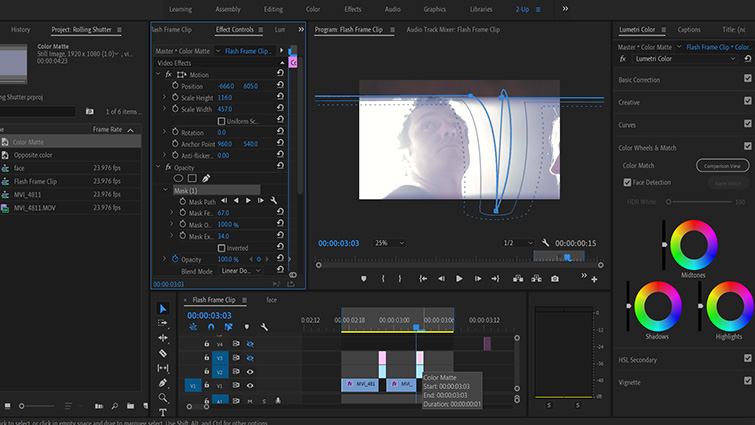Select the Razor tool in the tools panel
The height and width of the screenshot is (425, 755).
(163, 352)
